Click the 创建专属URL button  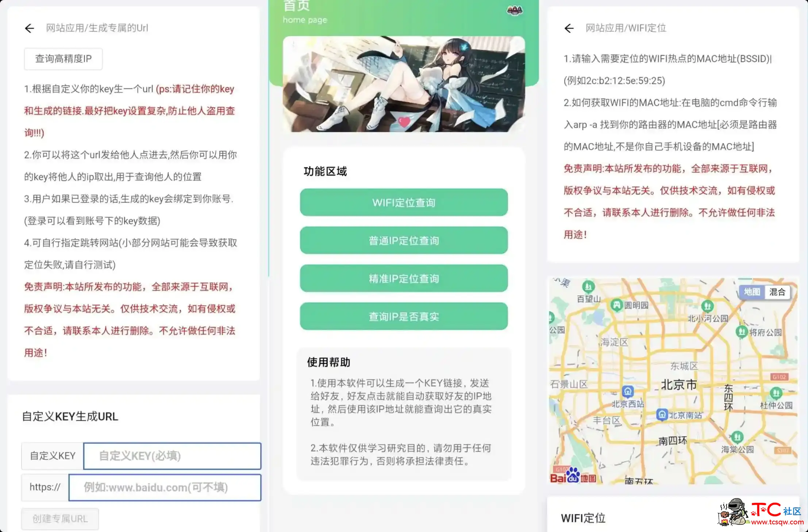coord(60,518)
